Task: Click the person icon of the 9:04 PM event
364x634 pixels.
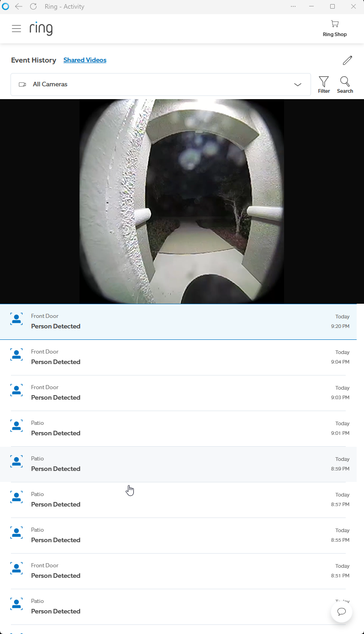Action: (x=16, y=354)
